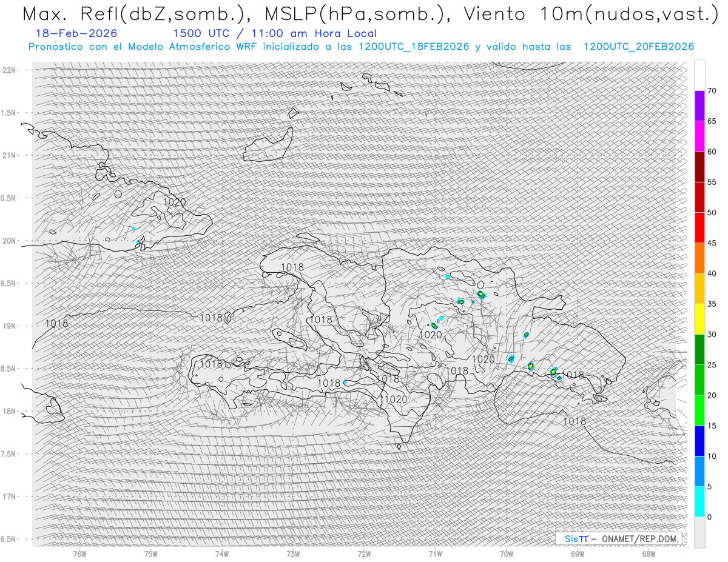This screenshot has width=728, height=562.
Task: Click the '70W' longitude axis label
Action: point(507,554)
